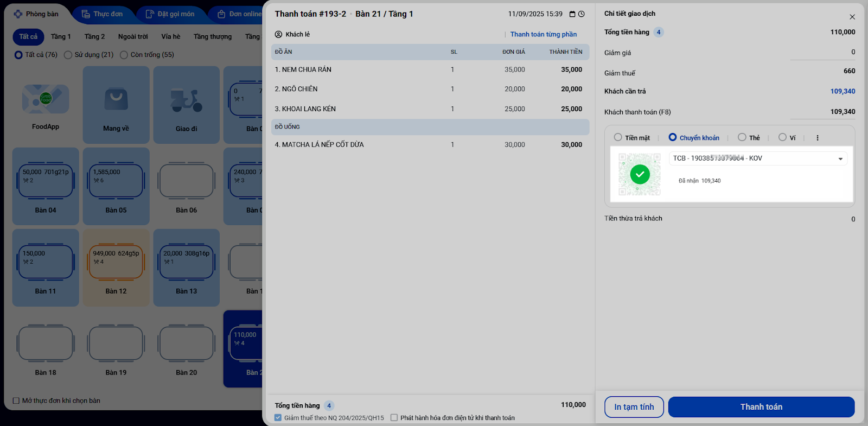Switch to the Thực đơn tab
Screen dimensions: 868x426
point(102,14)
